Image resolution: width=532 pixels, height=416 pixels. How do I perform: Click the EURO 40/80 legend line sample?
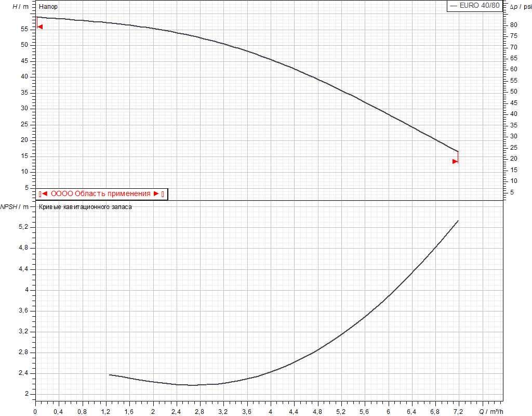(x=453, y=6)
